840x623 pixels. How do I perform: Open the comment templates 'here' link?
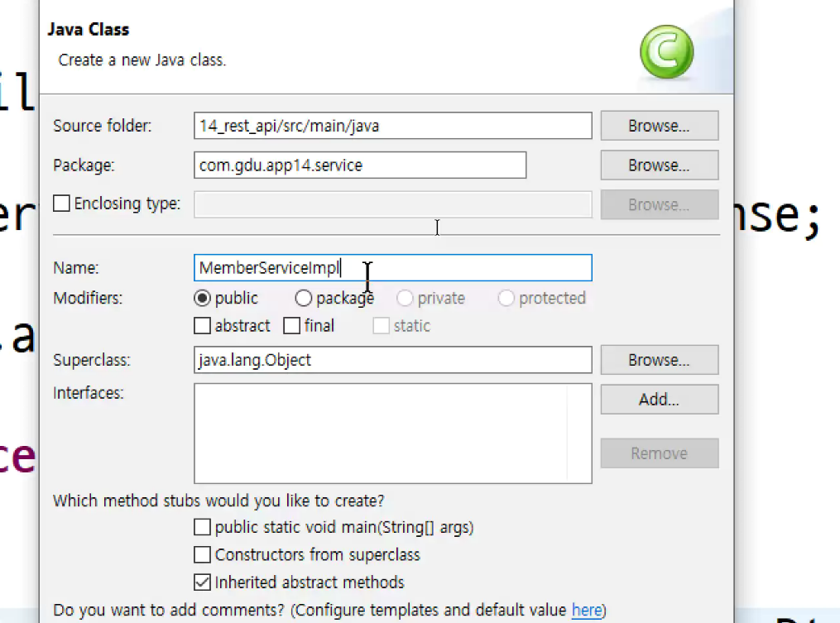(x=587, y=610)
